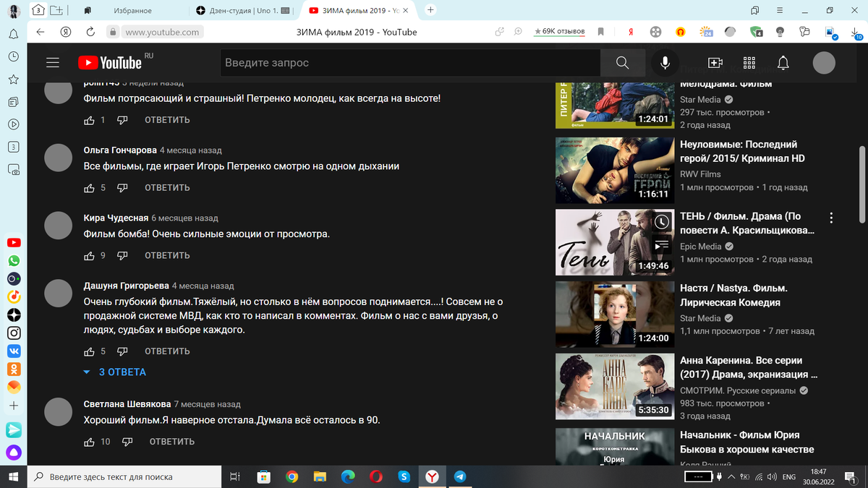The width and height of the screenshot is (868, 488).
Task: Like Дашуня Григорьева's comment
Action: point(90,352)
